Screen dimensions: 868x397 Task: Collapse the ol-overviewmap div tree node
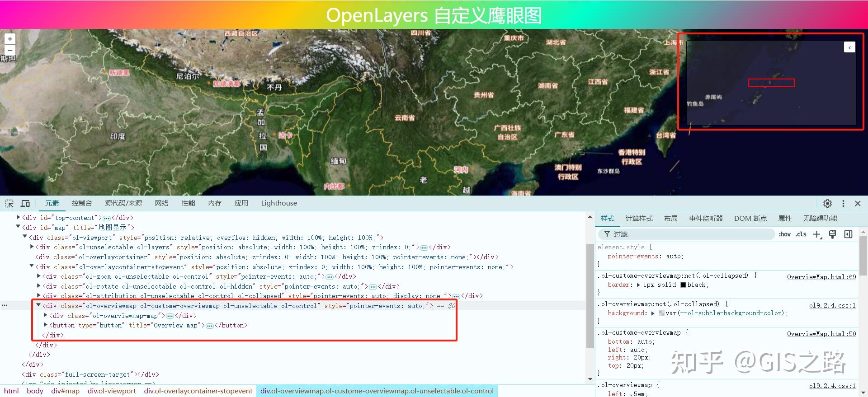pyautogui.click(x=38, y=305)
